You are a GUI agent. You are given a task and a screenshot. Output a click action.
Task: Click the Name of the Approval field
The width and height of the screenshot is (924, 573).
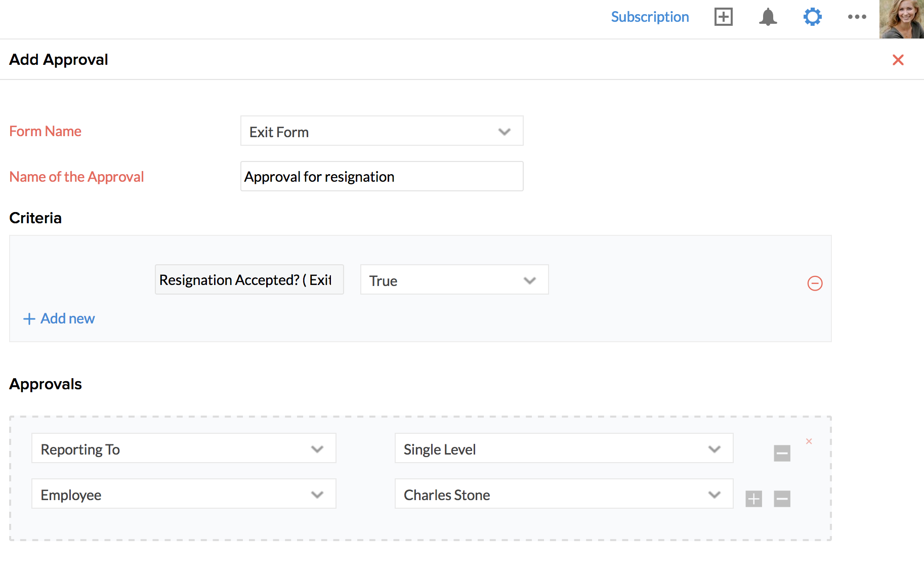coord(382,176)
